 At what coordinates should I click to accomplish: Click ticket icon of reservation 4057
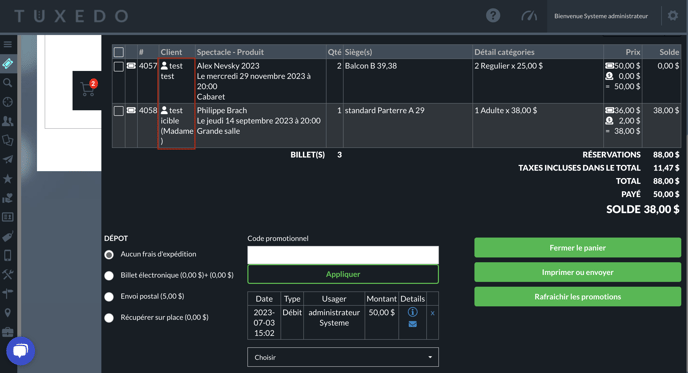[131, 66]
